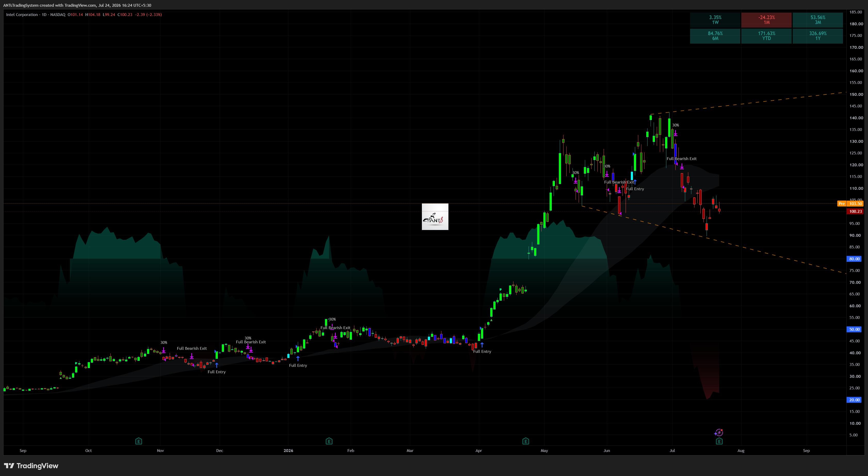Click the Intel Corporation · 1D · NASDAQ title
Screen dimensions: 868x476
(x=36, y=14)
